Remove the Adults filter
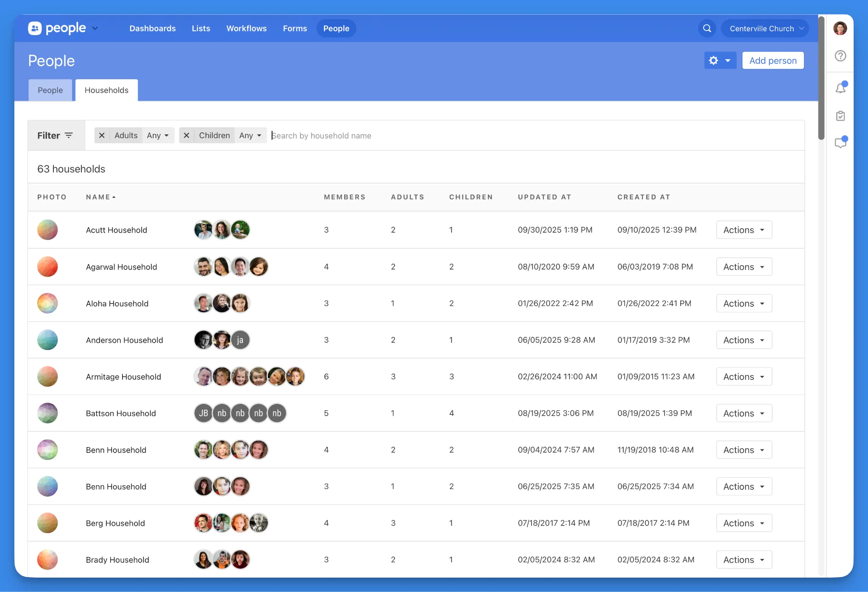868x592 pixels. click(102, 135)
